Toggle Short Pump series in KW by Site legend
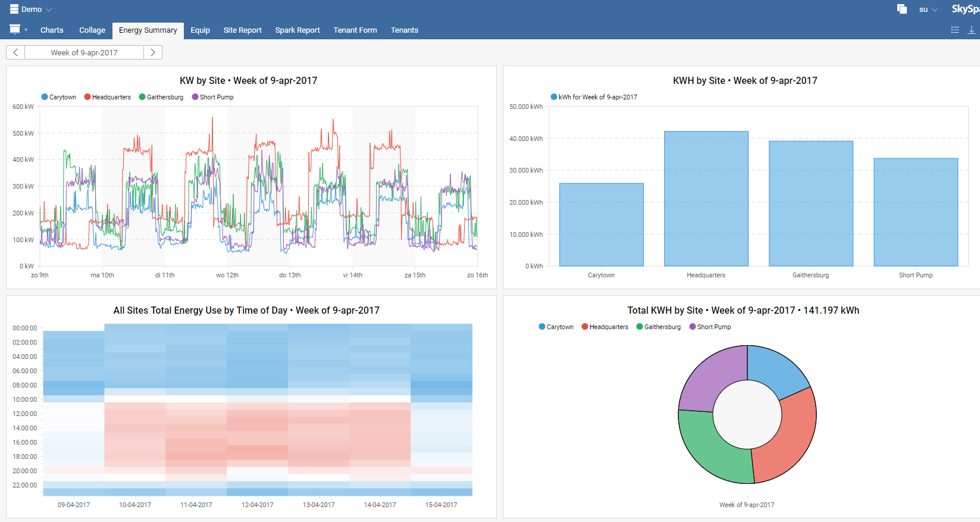 click(x=213, y=97)
